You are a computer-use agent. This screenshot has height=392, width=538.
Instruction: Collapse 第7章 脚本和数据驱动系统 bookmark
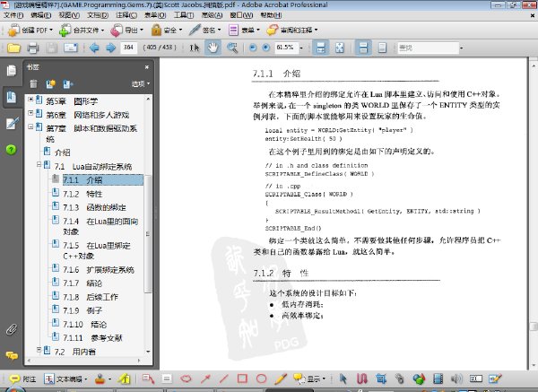pyautogui.click(x=30, y=126)
